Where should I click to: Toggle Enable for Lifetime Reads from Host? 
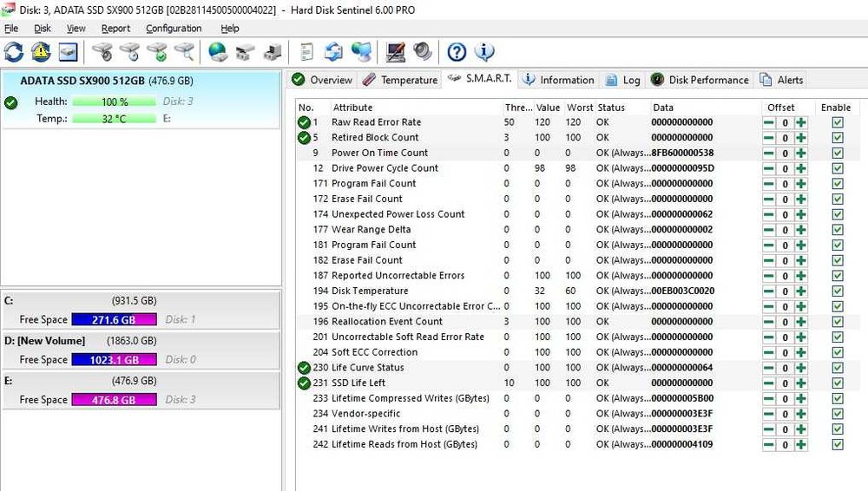(x=838, y=444)
